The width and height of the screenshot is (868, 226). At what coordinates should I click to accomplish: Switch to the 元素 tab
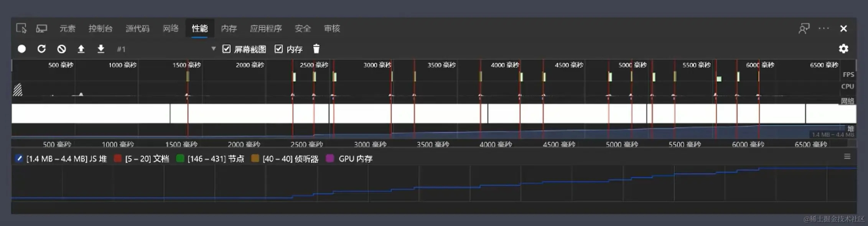[x=68, y=28]
